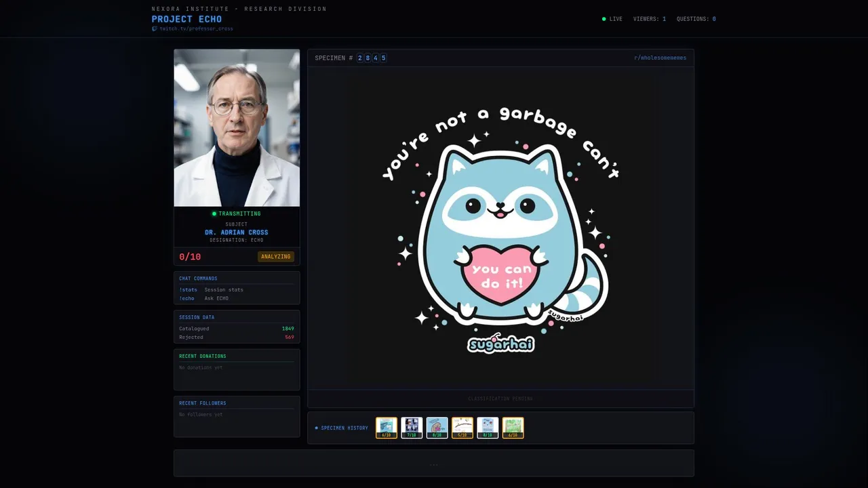Click the Rejected count 569

290,337
